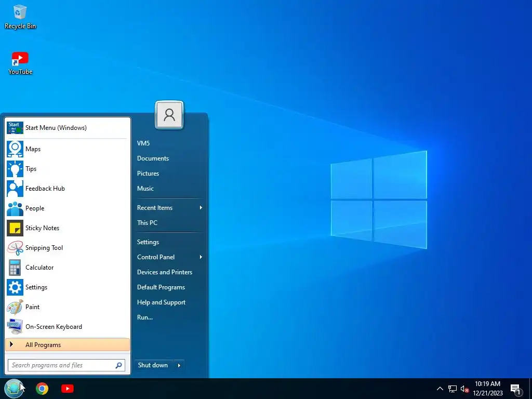
Task: Open Pictures folder link
Action: coord(148,174)
